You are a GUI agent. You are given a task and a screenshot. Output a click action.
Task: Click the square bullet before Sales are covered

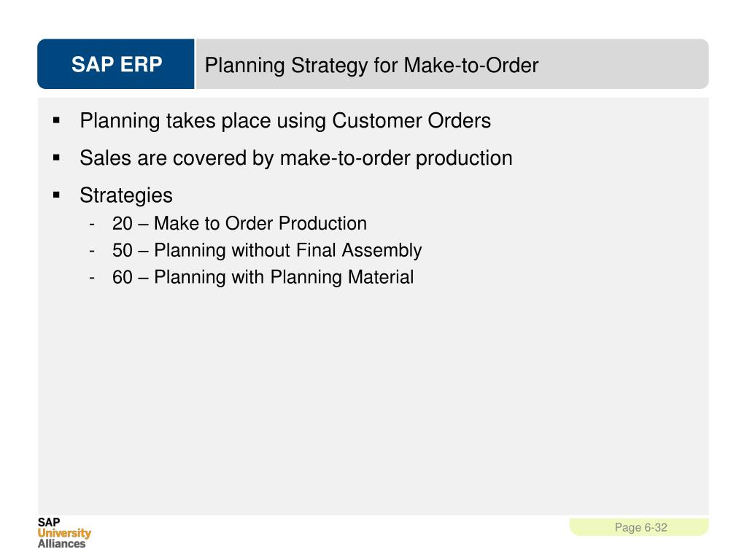57,157
